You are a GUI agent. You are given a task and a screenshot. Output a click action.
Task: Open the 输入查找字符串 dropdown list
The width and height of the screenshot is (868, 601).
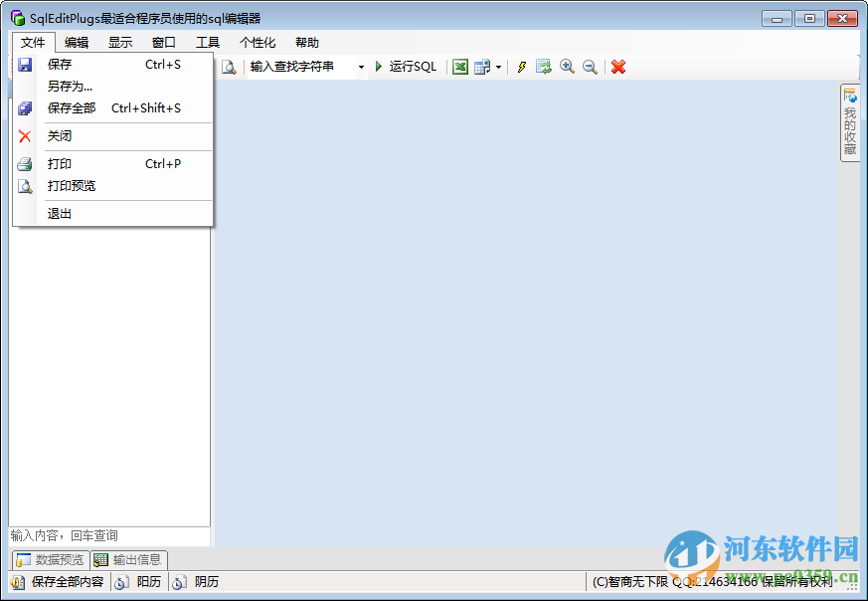[x=362, y=67]
